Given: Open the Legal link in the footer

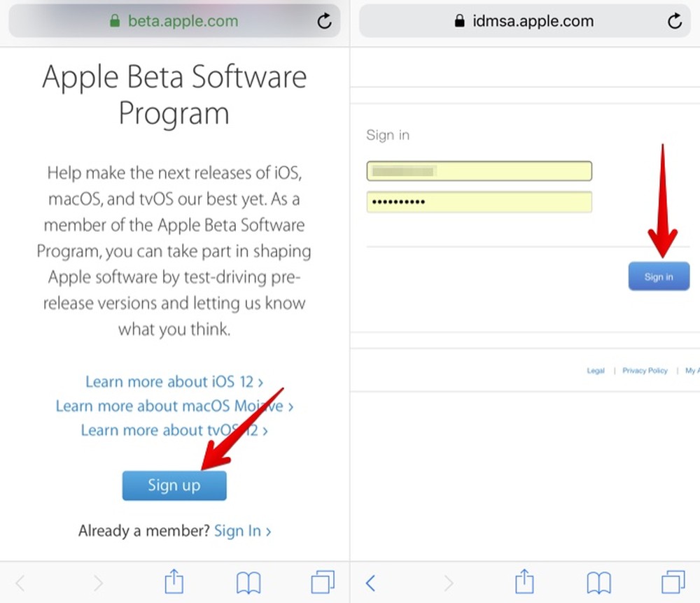Looking at the screenshot, I should click(x=596, y=371).
